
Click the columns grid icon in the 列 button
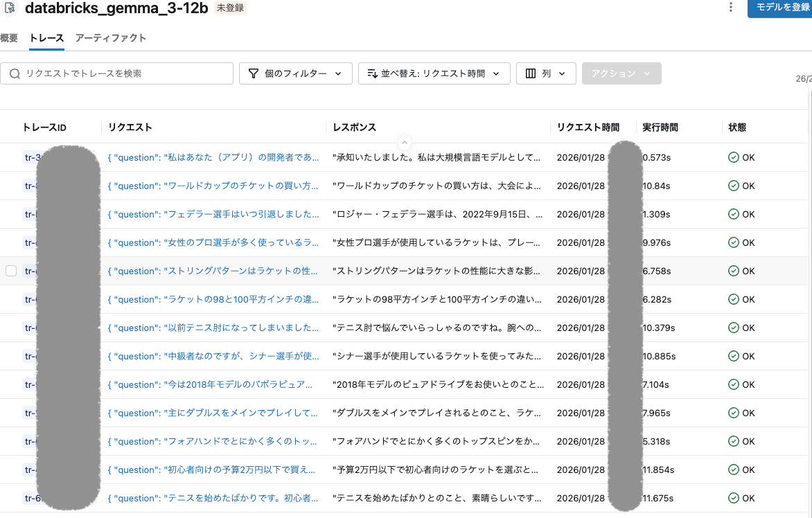[533, 73]
